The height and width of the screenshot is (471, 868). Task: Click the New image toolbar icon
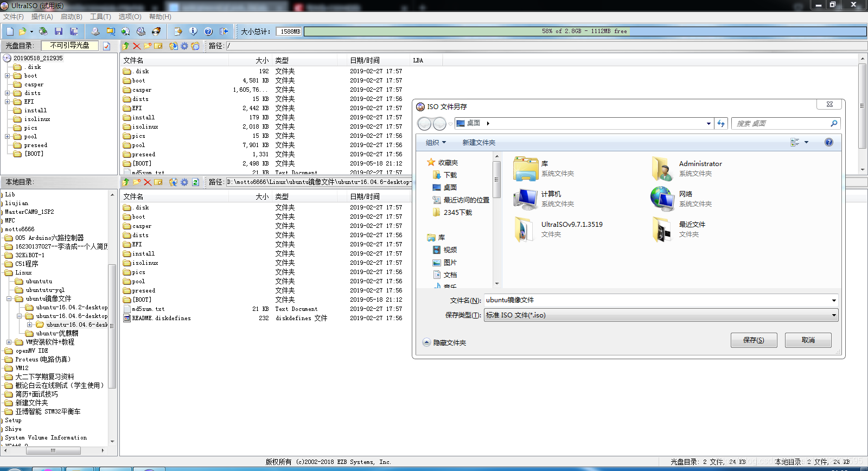click(x=10, y=31)
